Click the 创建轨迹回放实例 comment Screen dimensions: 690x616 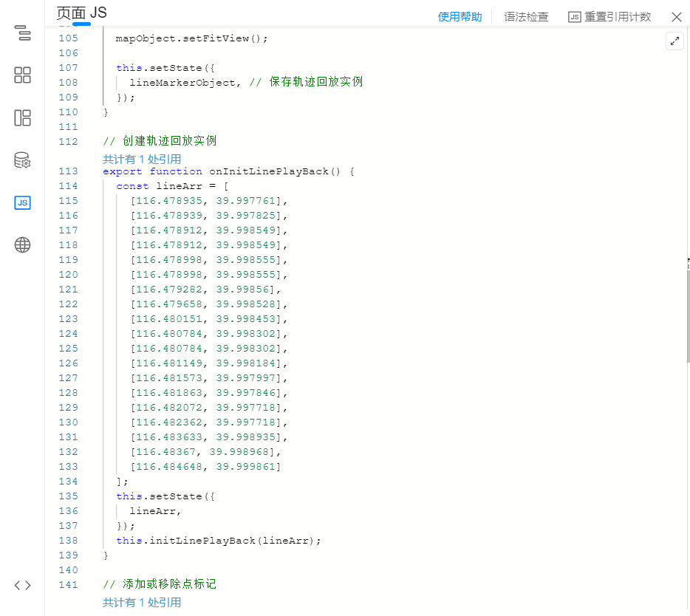tap(160, 141)
